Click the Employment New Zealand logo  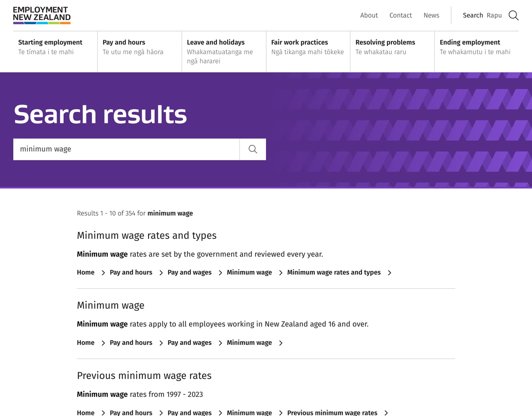(x=42, y=15)
